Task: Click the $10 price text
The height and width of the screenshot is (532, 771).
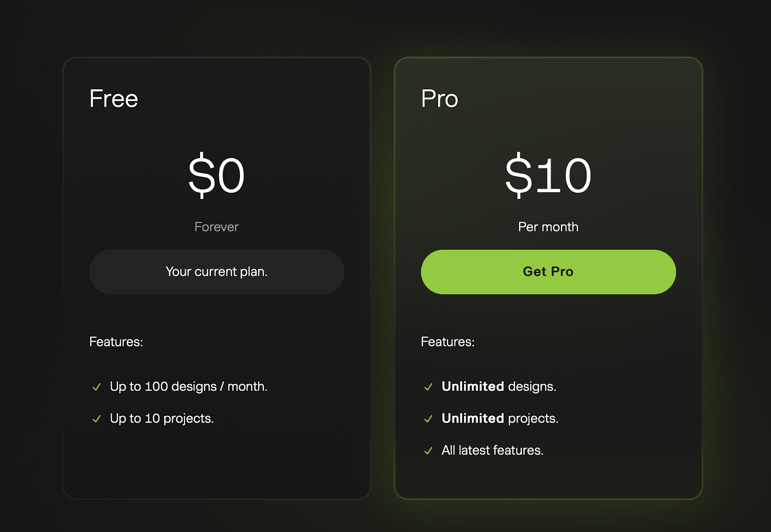Action: pyautogui.click(x=548, y=175)
